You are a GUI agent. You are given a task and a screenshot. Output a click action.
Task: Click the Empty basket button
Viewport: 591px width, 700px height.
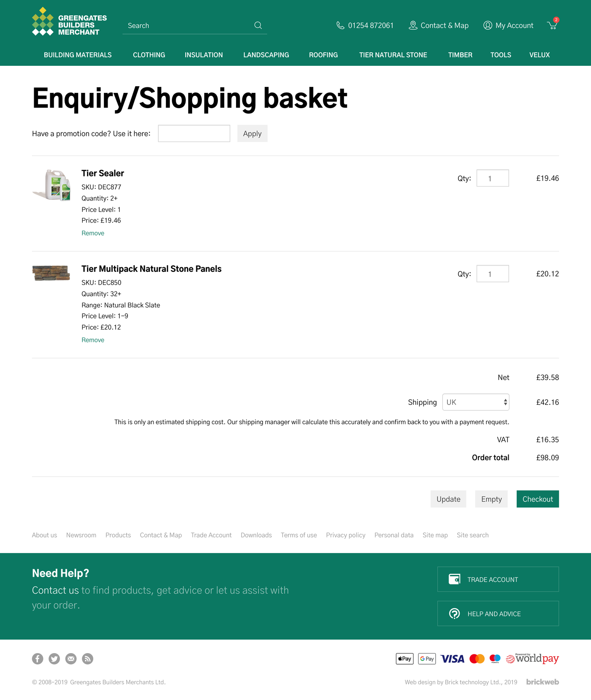[x=491, y=499]
